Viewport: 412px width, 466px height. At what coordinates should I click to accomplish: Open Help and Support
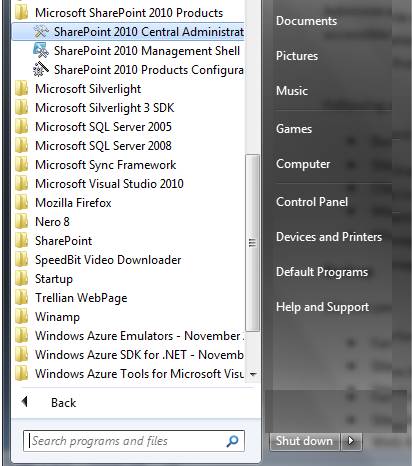[322, 307]
